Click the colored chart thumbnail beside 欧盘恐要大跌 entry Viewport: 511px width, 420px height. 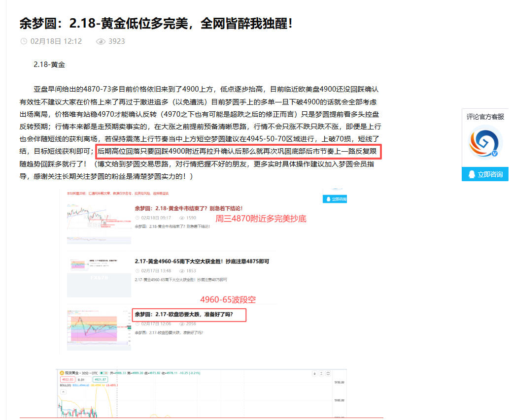pos(99,330)
